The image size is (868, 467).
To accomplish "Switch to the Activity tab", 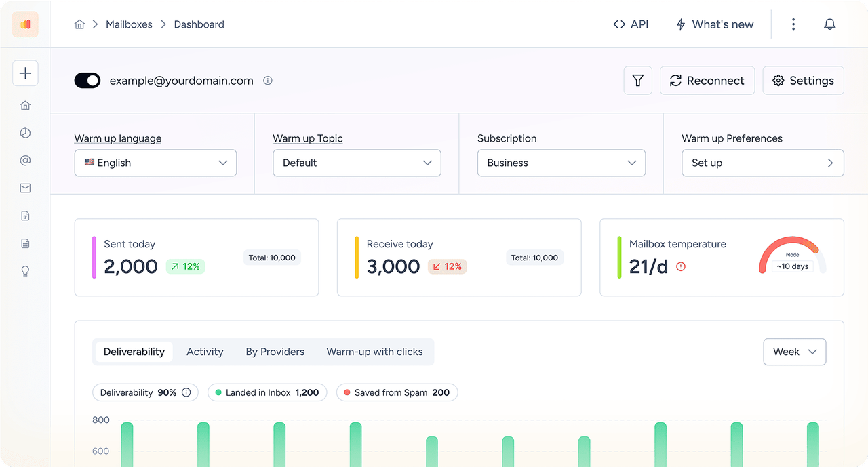I will pyautogui.click(x=205, y=352).
